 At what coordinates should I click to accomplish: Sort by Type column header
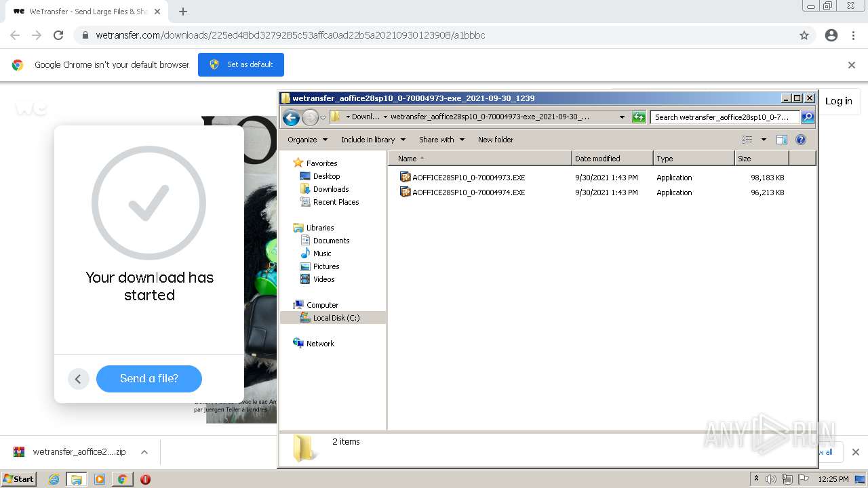coord(694,159)
